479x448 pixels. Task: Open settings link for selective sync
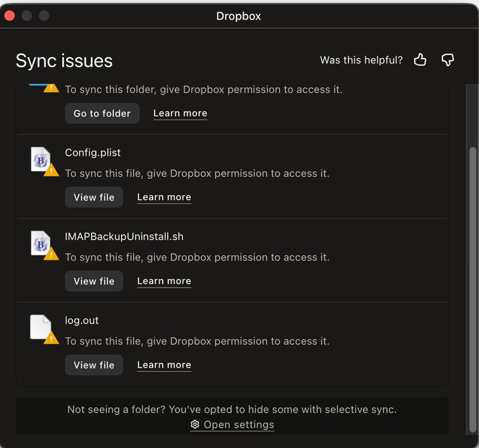click(x=238, y=425)
